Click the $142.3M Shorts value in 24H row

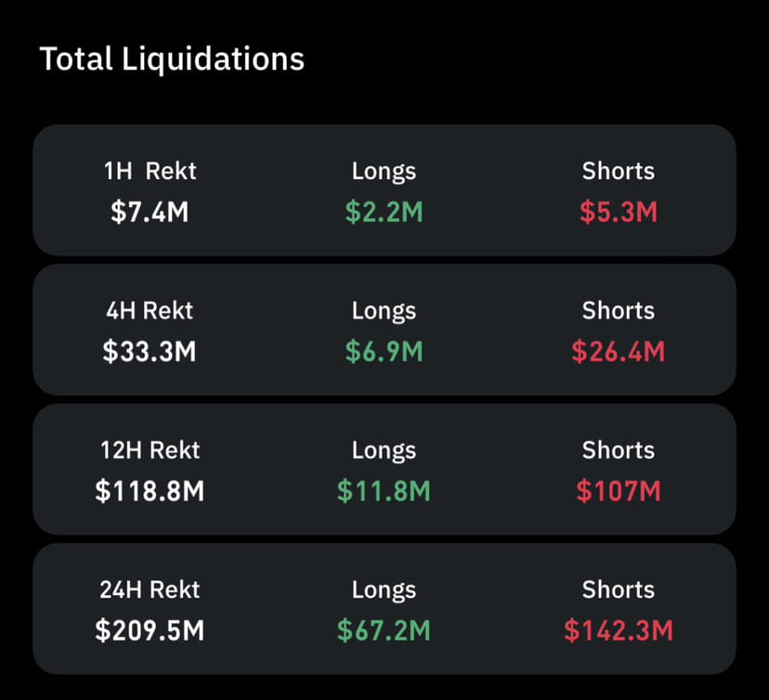pyautogui.click(x=619, y=630)
